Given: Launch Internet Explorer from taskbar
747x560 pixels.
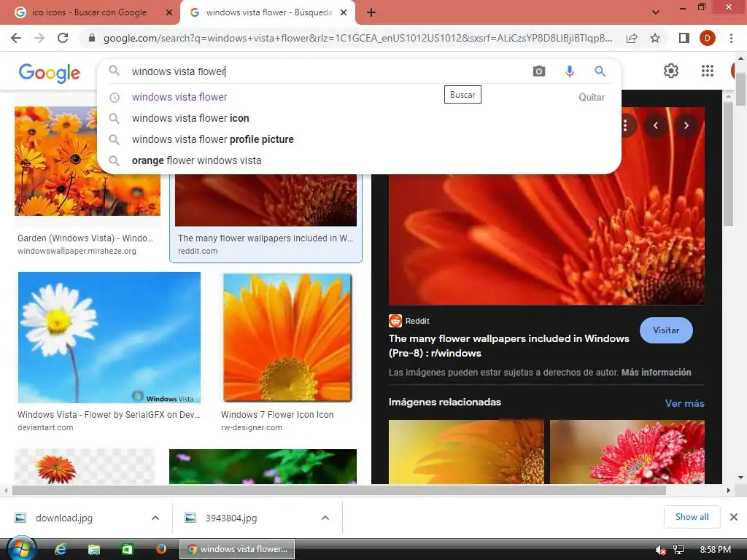Looking at the screenshot, I should (60, 550).
